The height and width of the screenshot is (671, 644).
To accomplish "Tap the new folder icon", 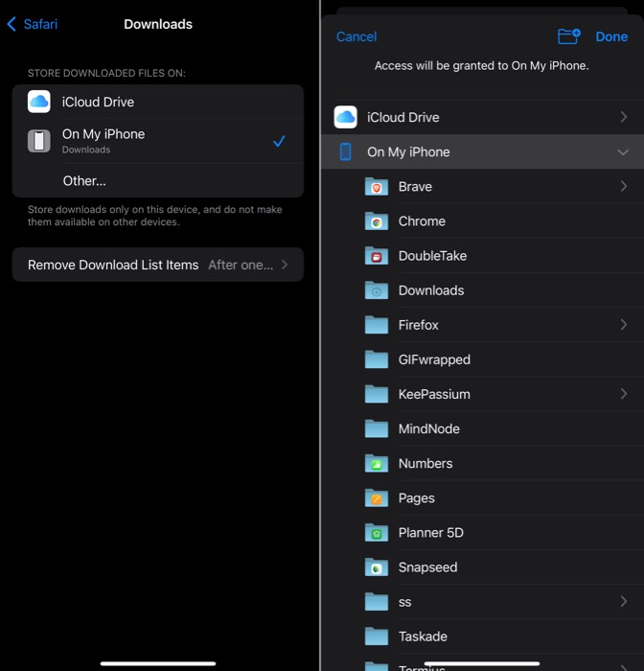I will pos(568,36).
